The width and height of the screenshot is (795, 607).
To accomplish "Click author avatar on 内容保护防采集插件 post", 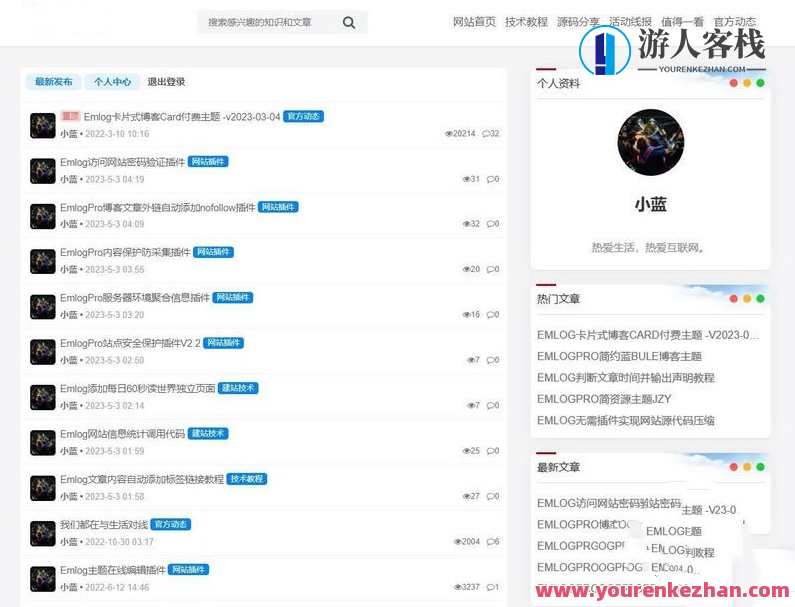I will (43, 261).
